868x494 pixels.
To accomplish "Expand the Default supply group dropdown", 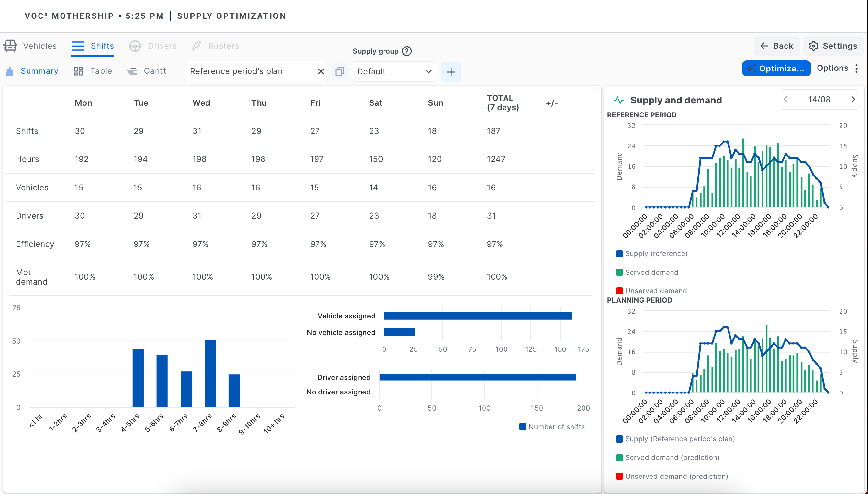I will [394, 71].
